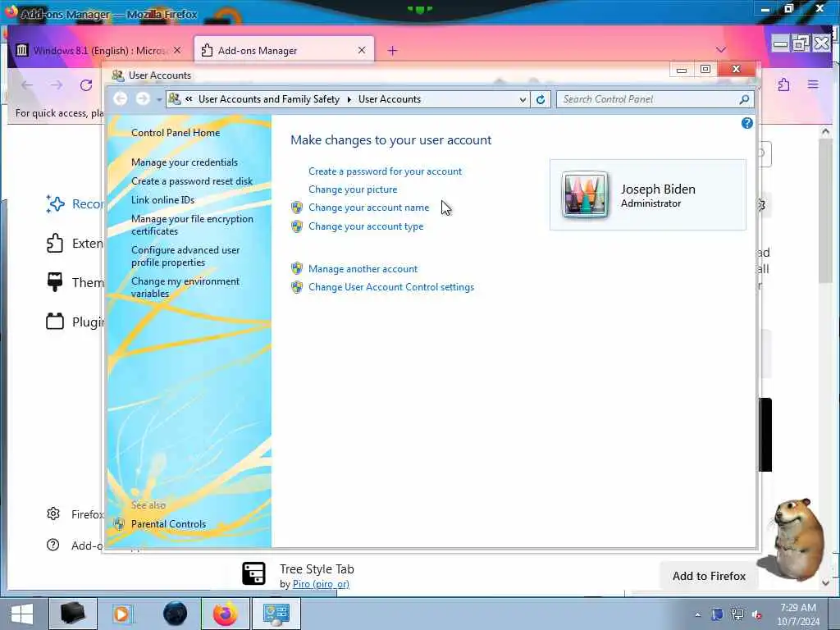This screenshot has height=630, width=840.
Task: Click the breadcrumb arrow after User Accounts and Family Safety
Action: pyautogui.click(x=349, y=99)
